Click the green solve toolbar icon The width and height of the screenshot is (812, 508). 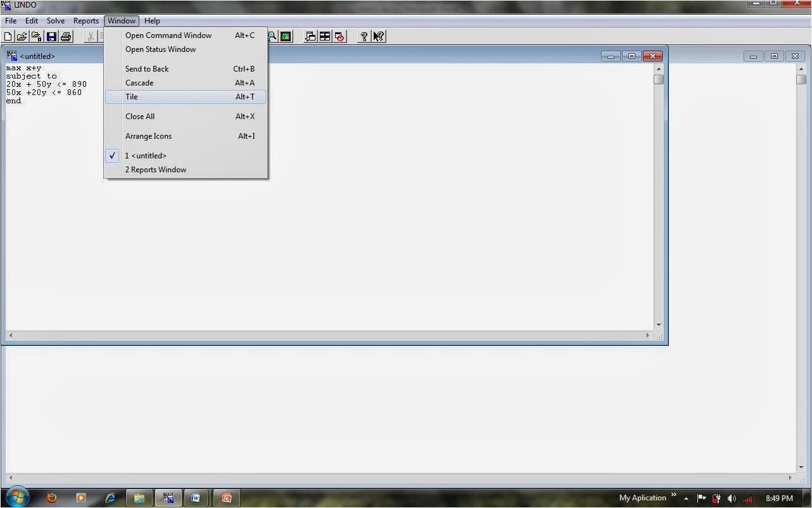[286, 36]
